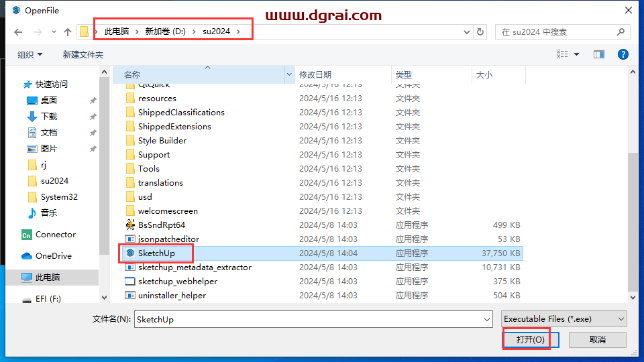Select su2024 in the address path
This screenshot has width=644, height=362.
coord(217,32)
